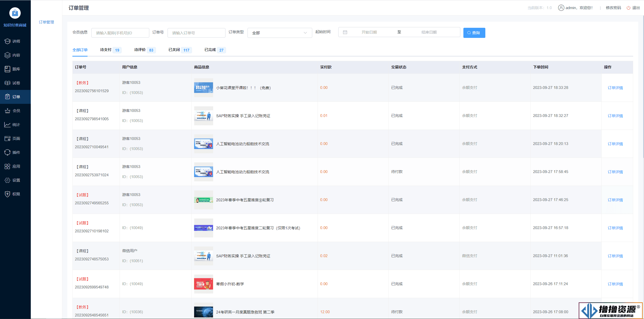
Task: Open 订单详情 for order 2023092756101529
Action: [615, 88]
